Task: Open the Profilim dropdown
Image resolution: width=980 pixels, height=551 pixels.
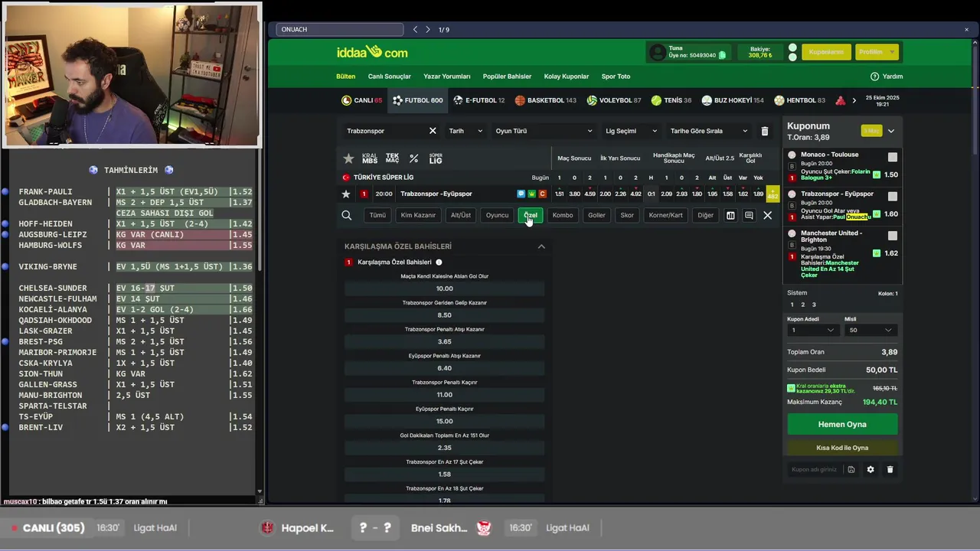Action: click(877, 52)
